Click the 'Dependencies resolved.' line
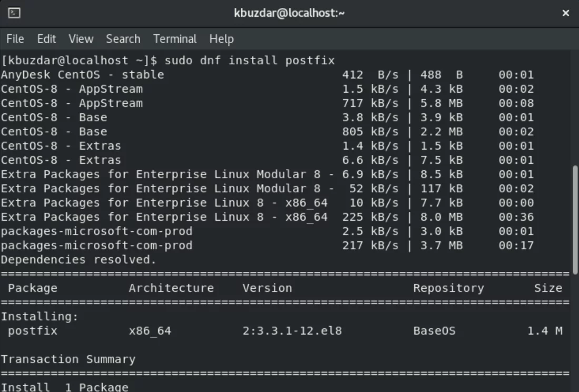This screenshot has width=579, height=392. coord(78,259)
